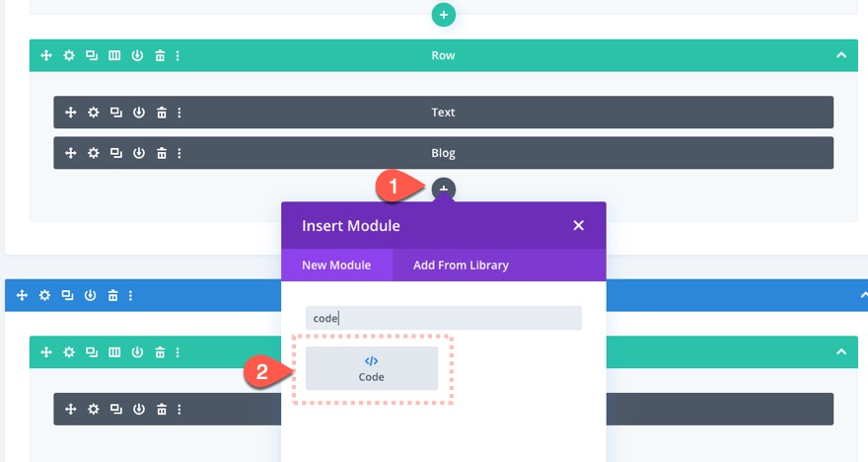Switch to the New Module tab
The width and height of the screenshot is (868, 462).
point(336,265)
